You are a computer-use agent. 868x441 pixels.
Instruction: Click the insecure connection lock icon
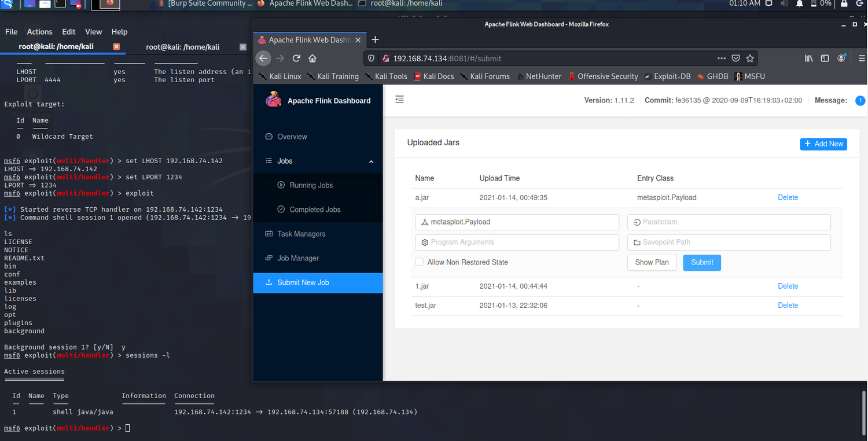[x=385, y=58]
